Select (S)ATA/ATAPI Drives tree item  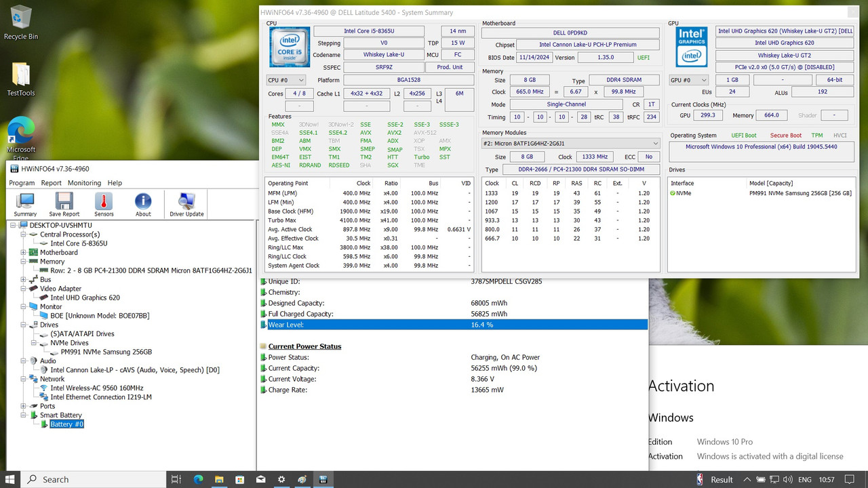point(82,333)
